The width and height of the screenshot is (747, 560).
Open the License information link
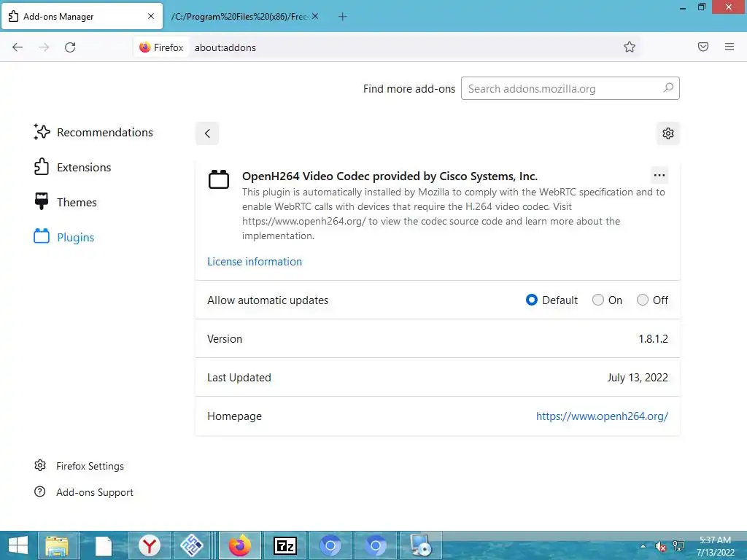pyautogui.click(x=255, y=262)
